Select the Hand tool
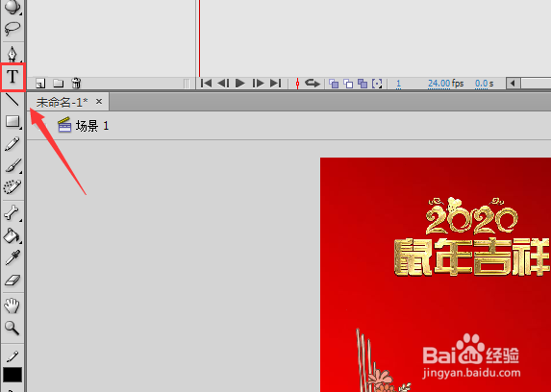551x392 pixels. (x=12, y=306)
